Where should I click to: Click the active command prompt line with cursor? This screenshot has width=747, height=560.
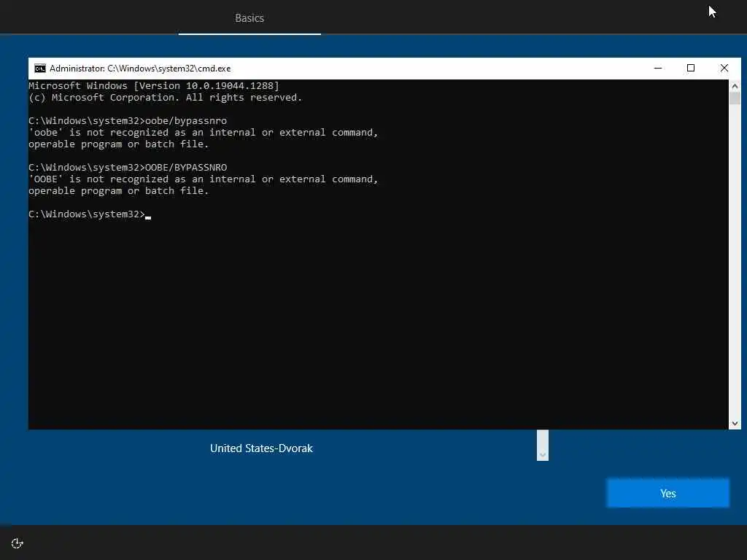click(x=90, y=214)
